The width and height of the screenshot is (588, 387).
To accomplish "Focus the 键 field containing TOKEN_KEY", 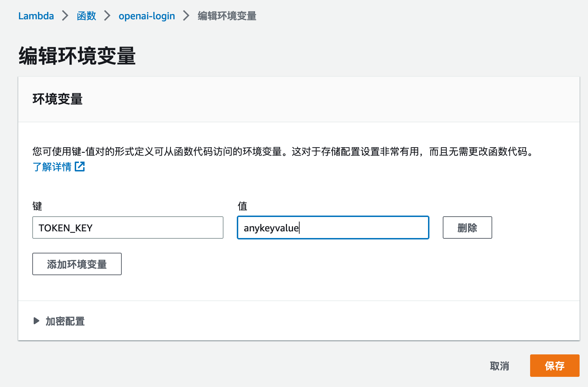I will pos(128,228).
